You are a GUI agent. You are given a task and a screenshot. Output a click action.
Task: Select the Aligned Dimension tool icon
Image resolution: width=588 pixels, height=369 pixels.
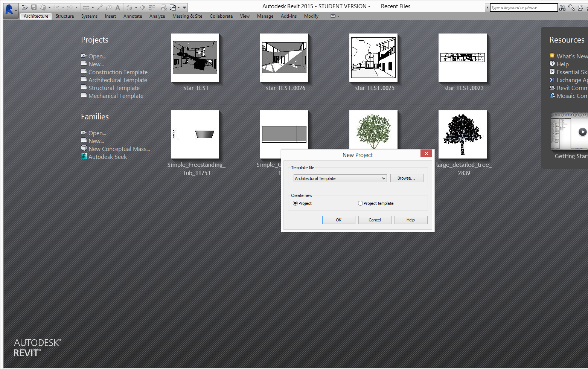tap(100, 8)
